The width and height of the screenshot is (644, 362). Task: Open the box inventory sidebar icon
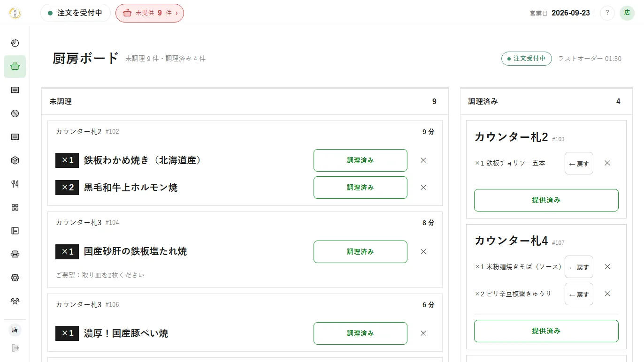click(x=15, y=160)
